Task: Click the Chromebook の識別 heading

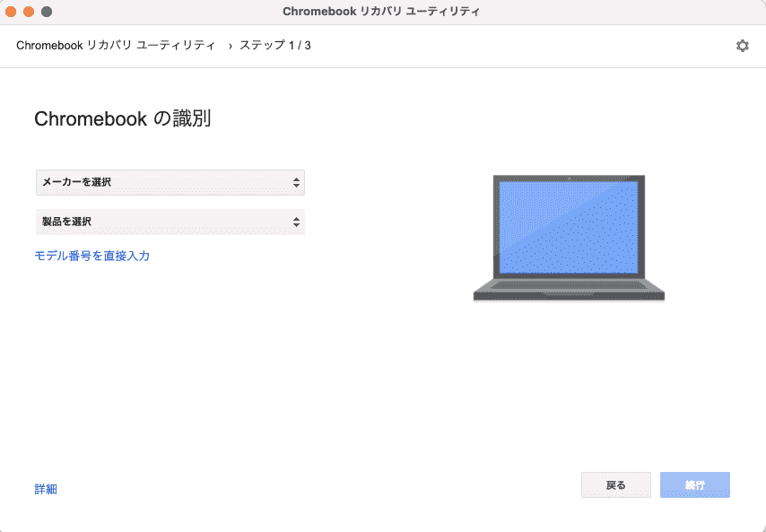Action: (x=123, y=118)
